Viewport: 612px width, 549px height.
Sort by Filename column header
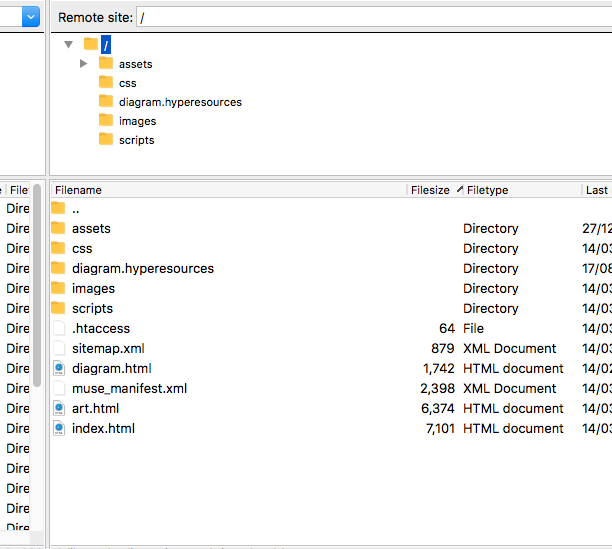click(x=229, y=190)
